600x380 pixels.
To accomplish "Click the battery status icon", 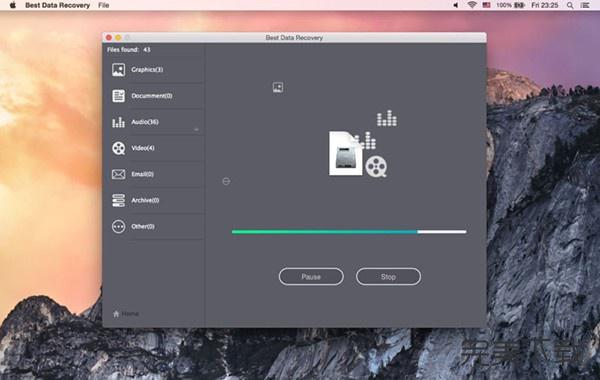I will pyautogui.click(x=519, y=5).
